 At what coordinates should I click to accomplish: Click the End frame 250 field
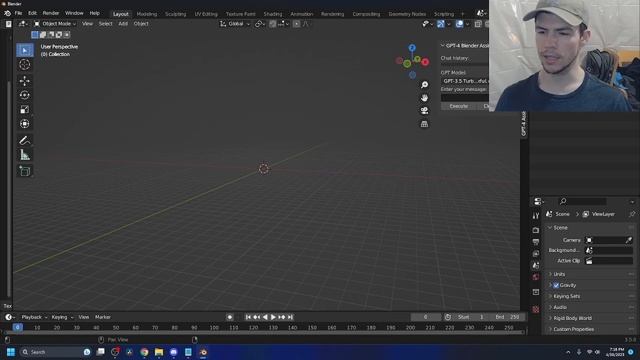click(508, 317)
